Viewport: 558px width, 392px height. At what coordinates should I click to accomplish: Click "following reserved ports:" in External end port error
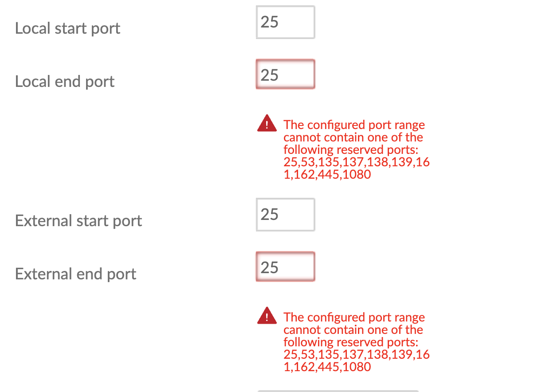(x=351, y=342)
